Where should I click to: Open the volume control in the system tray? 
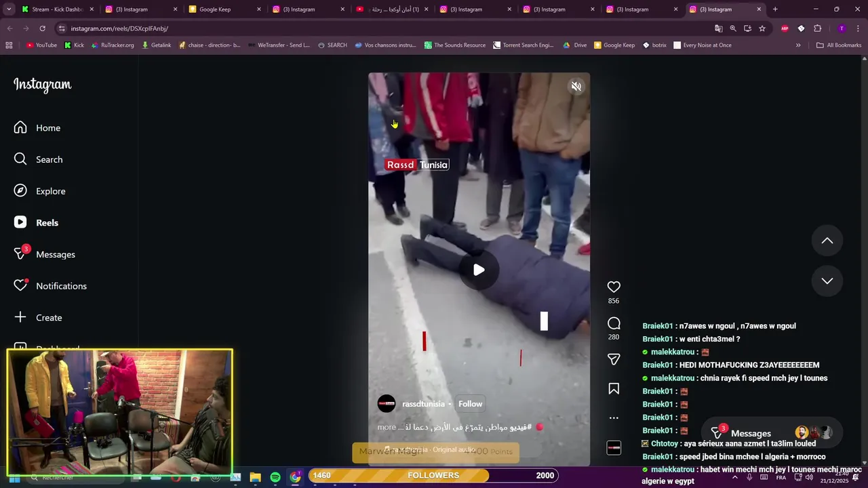click(x=809, y=478)
